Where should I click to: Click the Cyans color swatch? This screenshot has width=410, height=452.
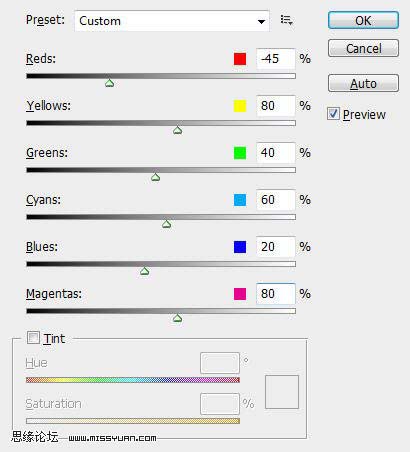[240, 200]
